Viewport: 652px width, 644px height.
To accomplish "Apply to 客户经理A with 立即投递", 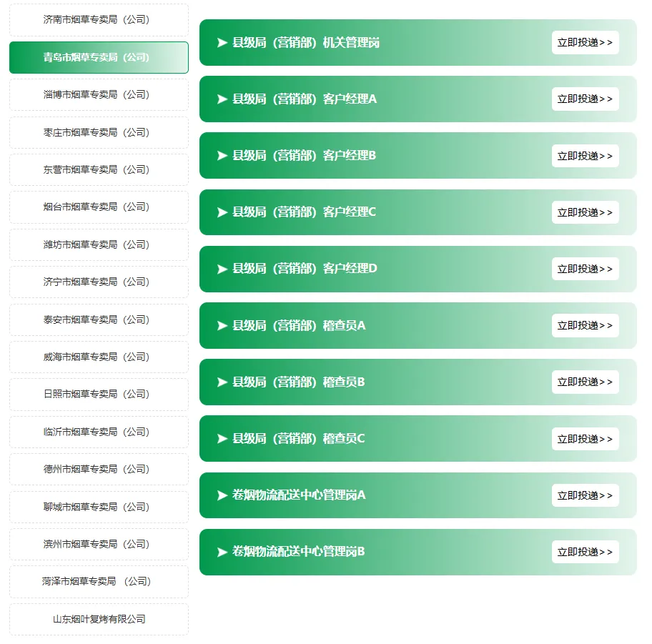I will 585,99.
